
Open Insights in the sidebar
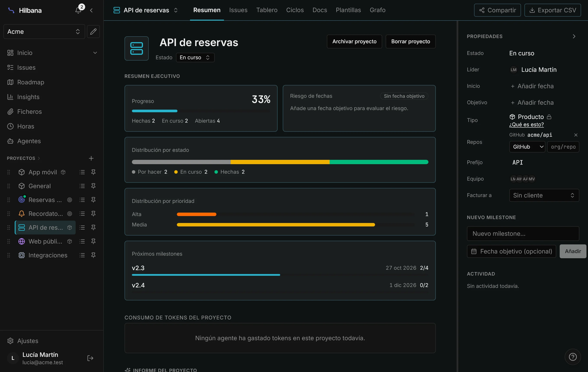point(28,97)
